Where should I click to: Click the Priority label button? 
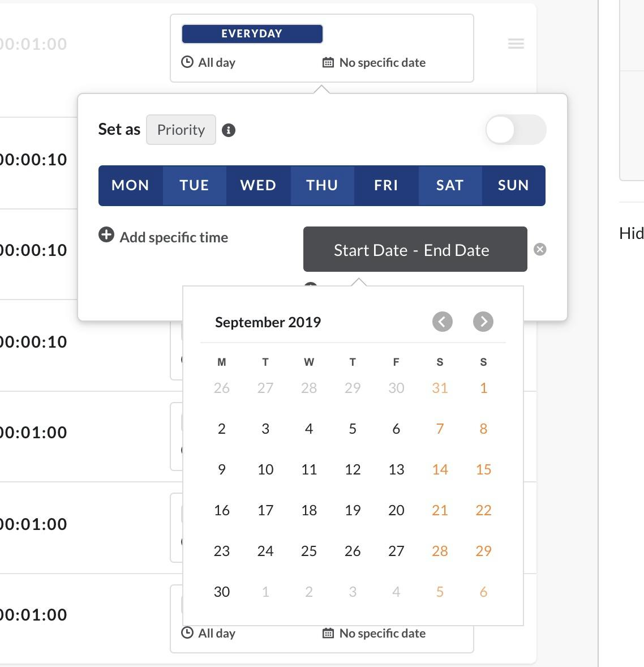(181, 130)
